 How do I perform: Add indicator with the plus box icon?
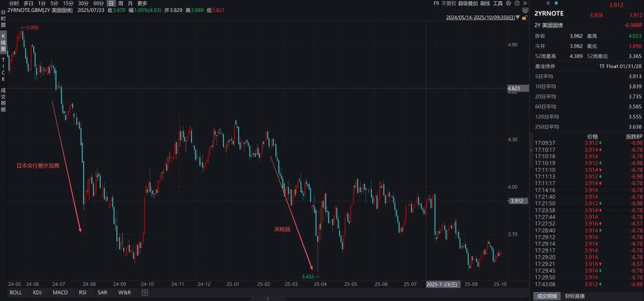pyautogui.click(x=144, y=293)
